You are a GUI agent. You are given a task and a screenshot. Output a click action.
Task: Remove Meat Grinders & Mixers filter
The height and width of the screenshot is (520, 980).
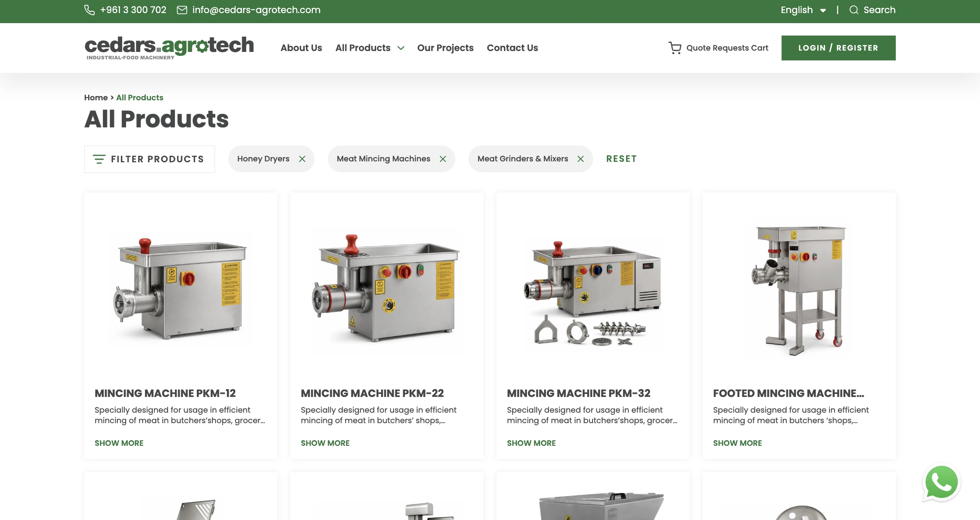click(x=581, y=159)
